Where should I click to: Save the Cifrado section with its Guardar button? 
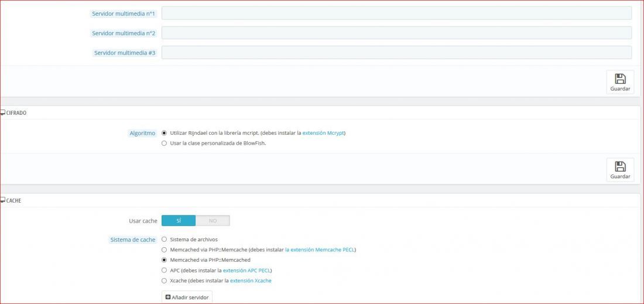point(620,170)
